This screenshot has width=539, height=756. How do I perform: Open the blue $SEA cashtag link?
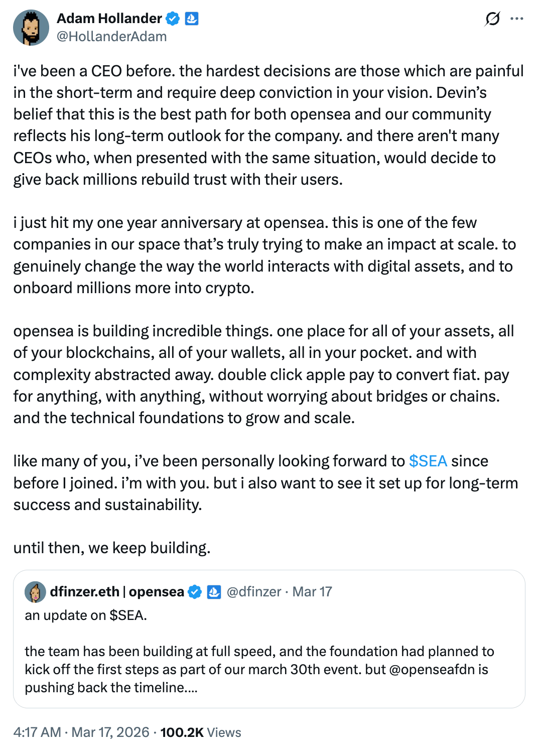click(428, 461)
